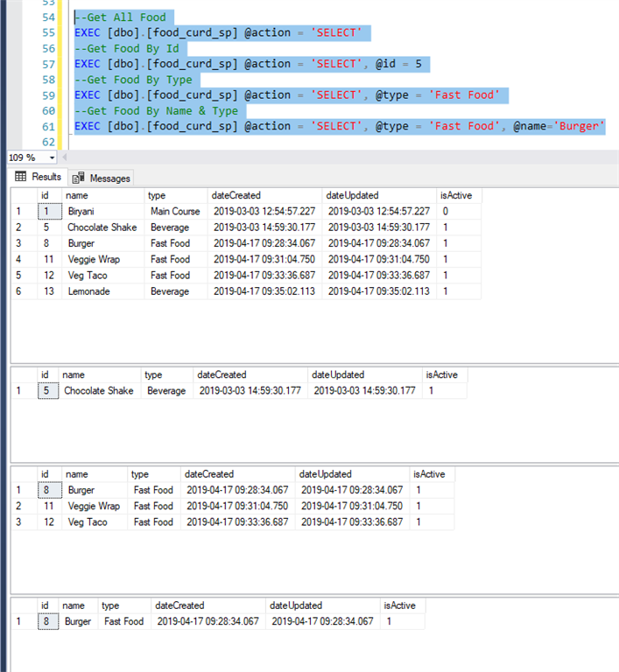Select Burger name cell in the six-row grid
This screenshot has width=619, height=672.
(103, 243)
